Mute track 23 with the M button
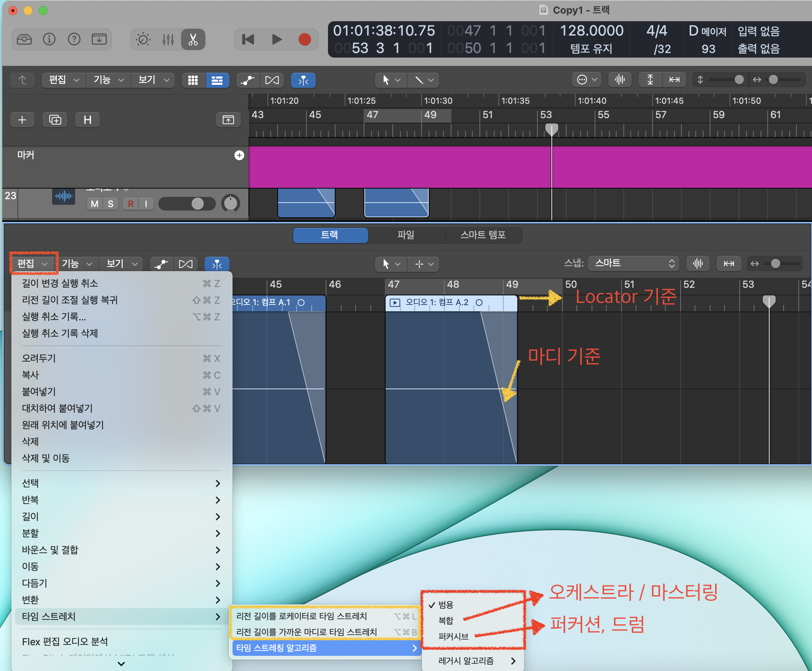This screenshot has height=671, width=812. [95, 204]
